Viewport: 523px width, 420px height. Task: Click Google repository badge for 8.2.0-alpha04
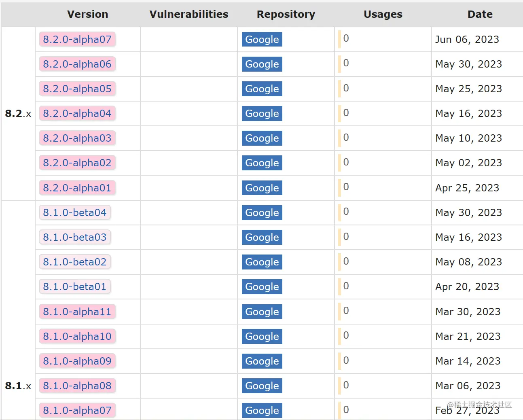262,113
